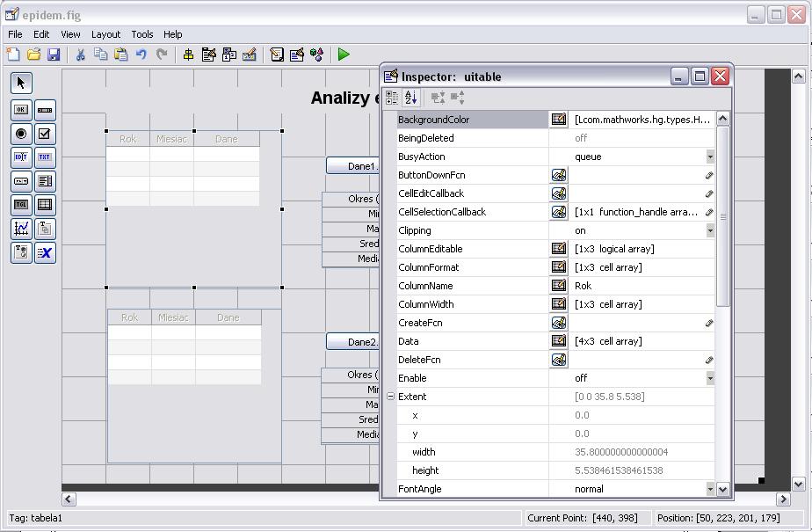
Task: Open the Layout menu
Action: click(105, 34)
